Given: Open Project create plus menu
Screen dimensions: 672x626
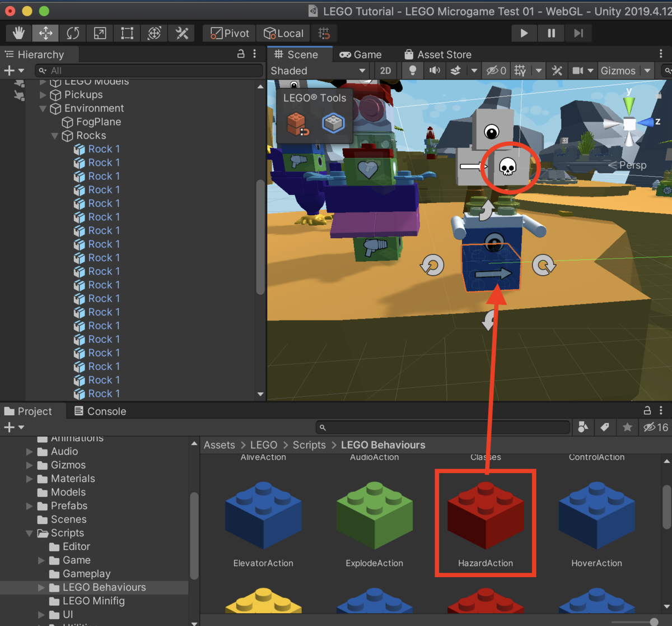Looking at the screenshot, I should [x=14, y=428].
